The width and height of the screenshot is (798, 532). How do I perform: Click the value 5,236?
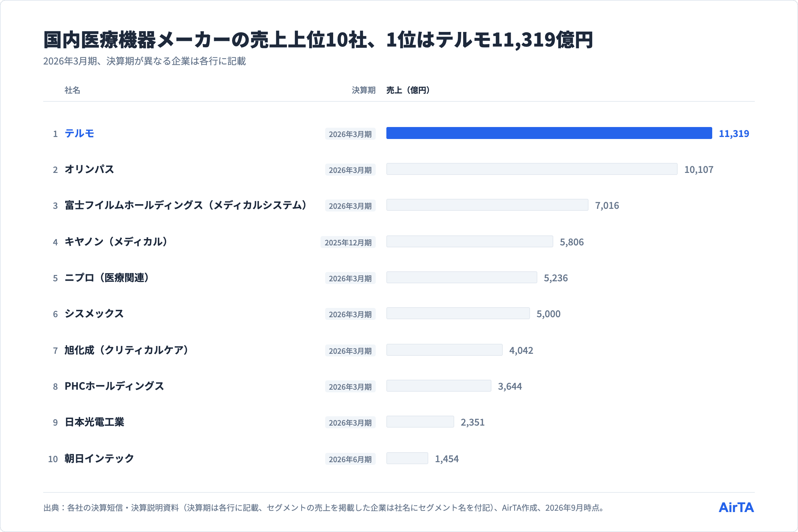click(556, 278)
